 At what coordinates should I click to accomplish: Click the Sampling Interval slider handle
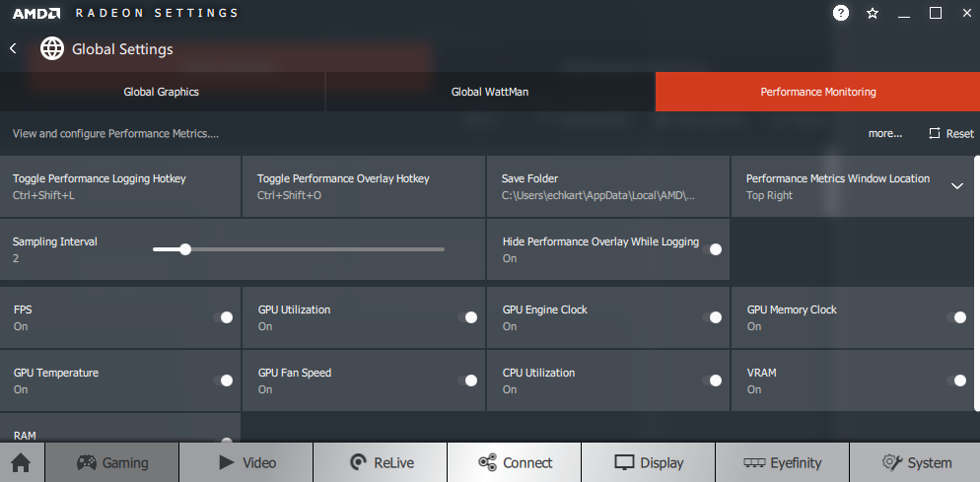[185, 249]
